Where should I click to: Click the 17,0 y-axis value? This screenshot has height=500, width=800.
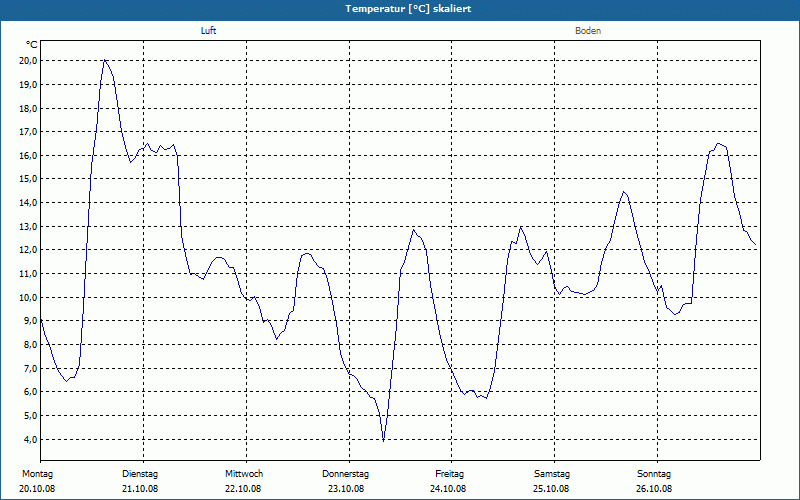tap(29, 132)
